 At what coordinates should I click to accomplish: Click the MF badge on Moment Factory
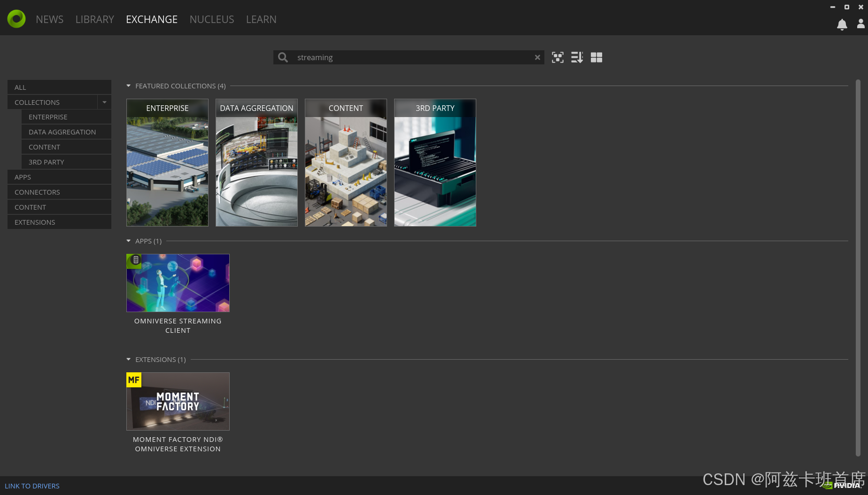(134, 380)
